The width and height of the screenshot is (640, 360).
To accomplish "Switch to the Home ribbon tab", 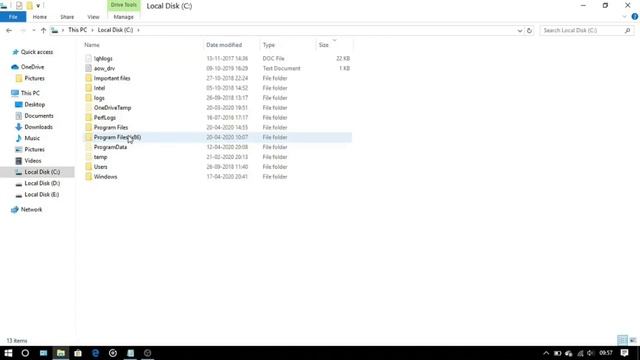I will 40,17.
